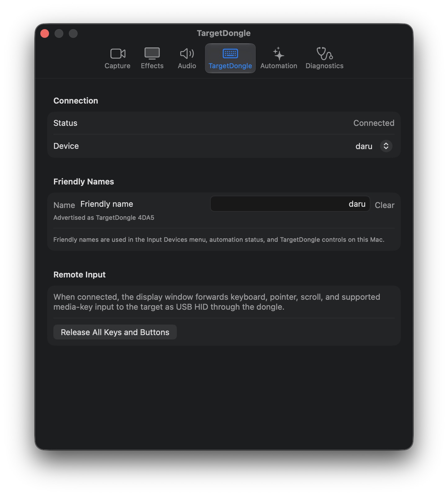The image size is (448, 496).
Task: Go to the Diagnostics stethoscope tab
Action: (x=325, y=58)
